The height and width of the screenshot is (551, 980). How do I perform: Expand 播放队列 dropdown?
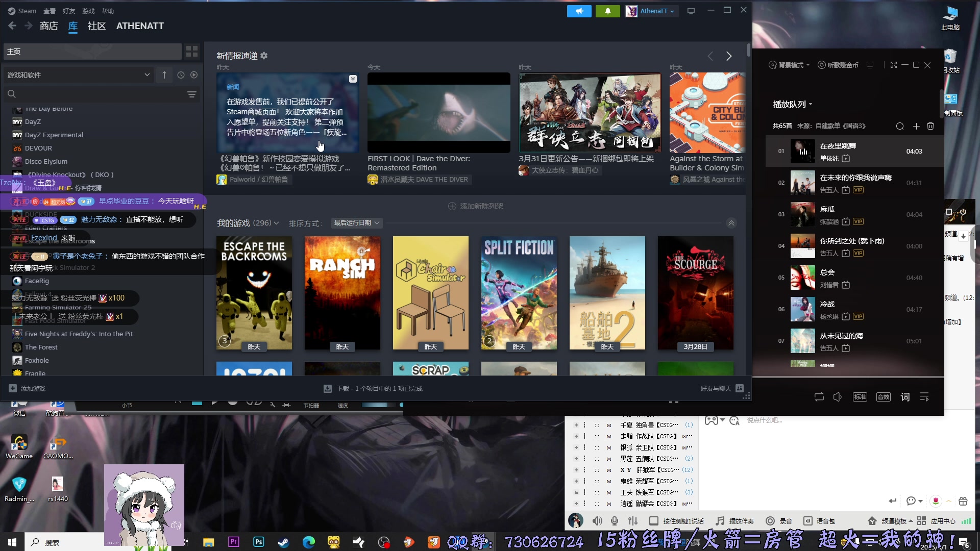[x=793, y=104]
